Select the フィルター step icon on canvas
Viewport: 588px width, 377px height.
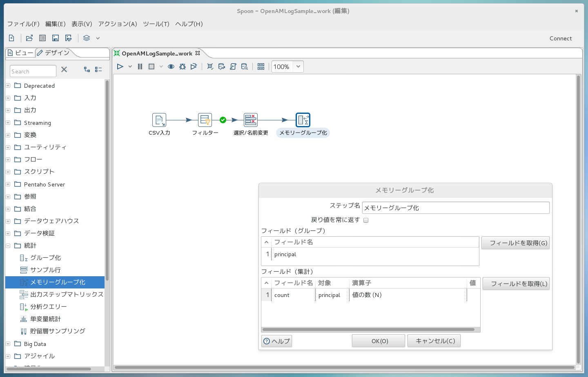click(205, 120)
